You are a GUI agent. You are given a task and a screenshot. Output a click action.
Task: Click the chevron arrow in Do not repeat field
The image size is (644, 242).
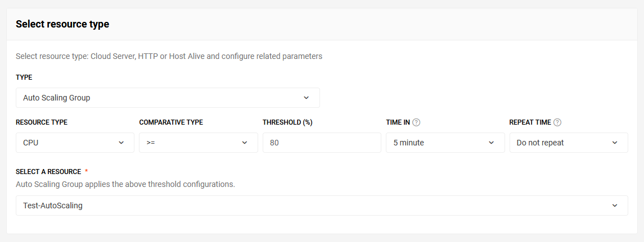tap(614, 143)
